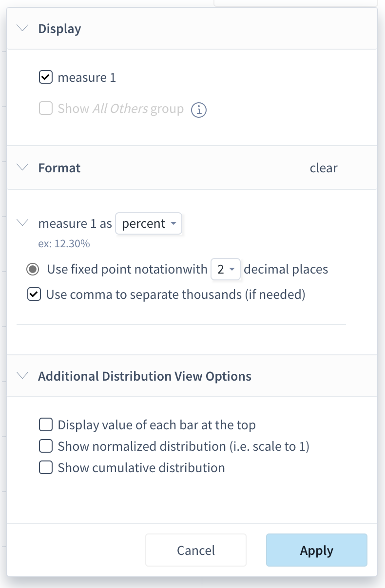The width and height of the screenshot is (385, 588).
Task: Collapse the measure 1 format options chevron
Action: point(23,223)
